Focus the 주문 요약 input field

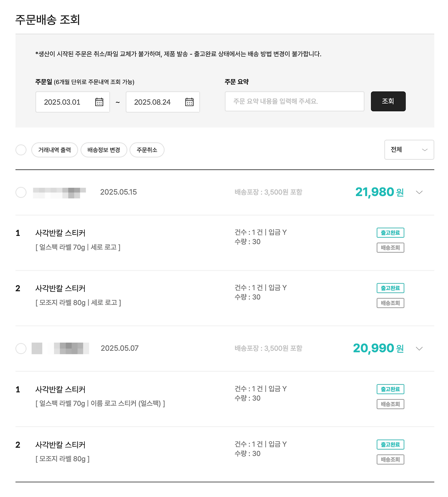click(294, 101)
